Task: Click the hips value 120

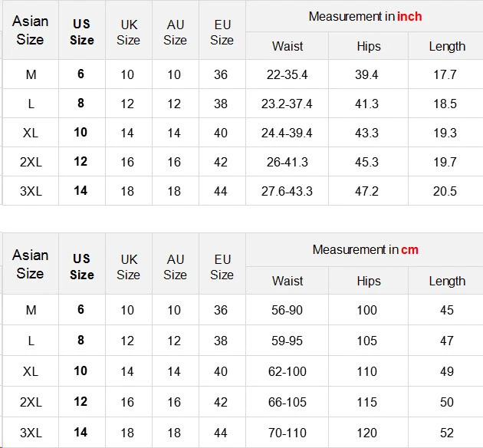Action: point(367,433)
